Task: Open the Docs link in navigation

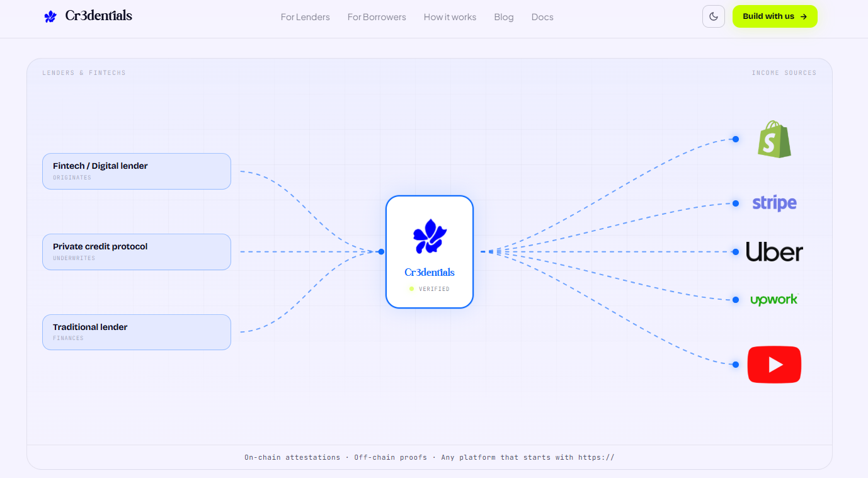Action: pyautogui.click(x=542, y=17)
